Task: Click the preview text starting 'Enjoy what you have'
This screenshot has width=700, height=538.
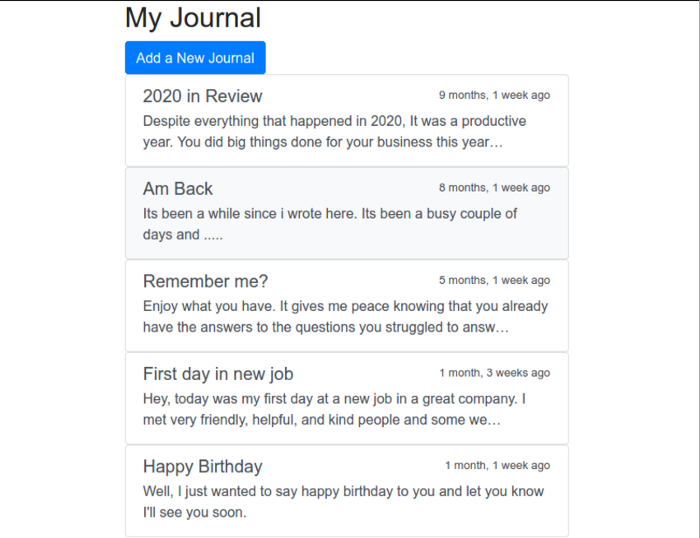Action: (346, 317)
